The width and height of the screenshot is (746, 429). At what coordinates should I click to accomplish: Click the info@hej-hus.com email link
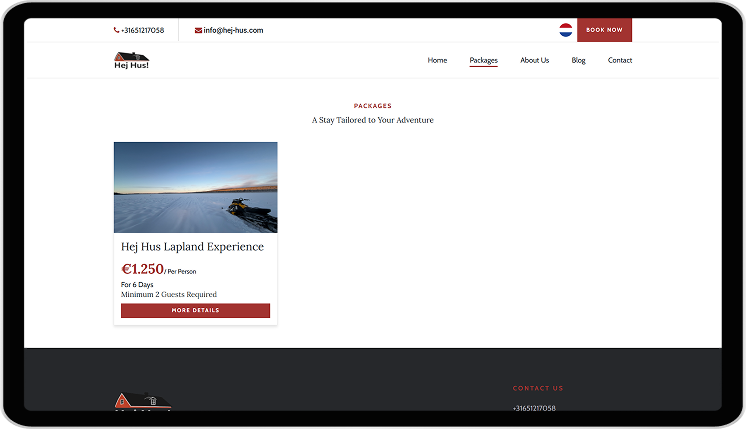[x=233, y=30]
